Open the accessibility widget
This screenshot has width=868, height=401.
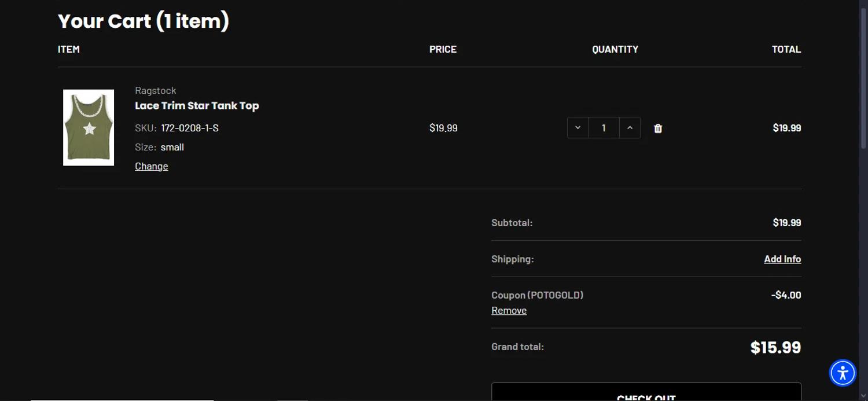point(843,373)
